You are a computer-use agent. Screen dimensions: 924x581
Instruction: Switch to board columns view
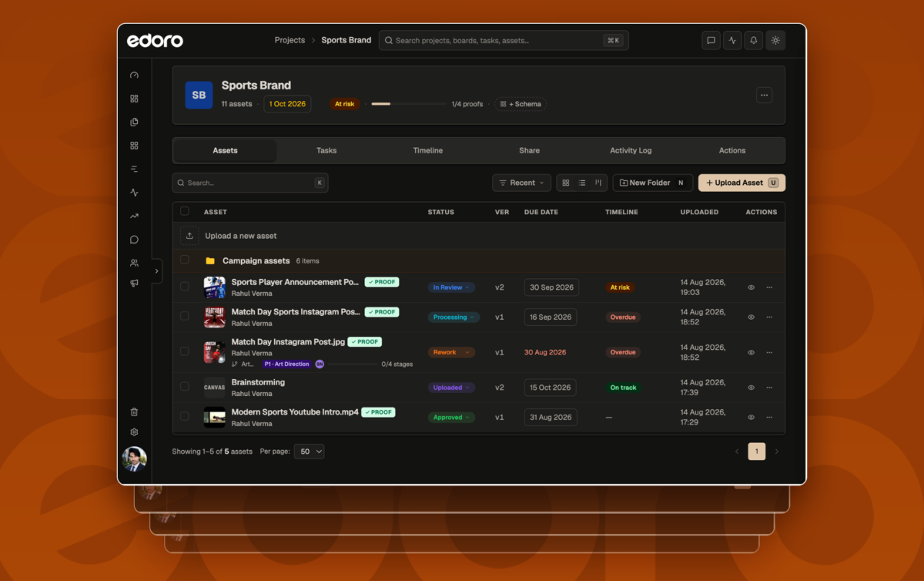point(598,183)
